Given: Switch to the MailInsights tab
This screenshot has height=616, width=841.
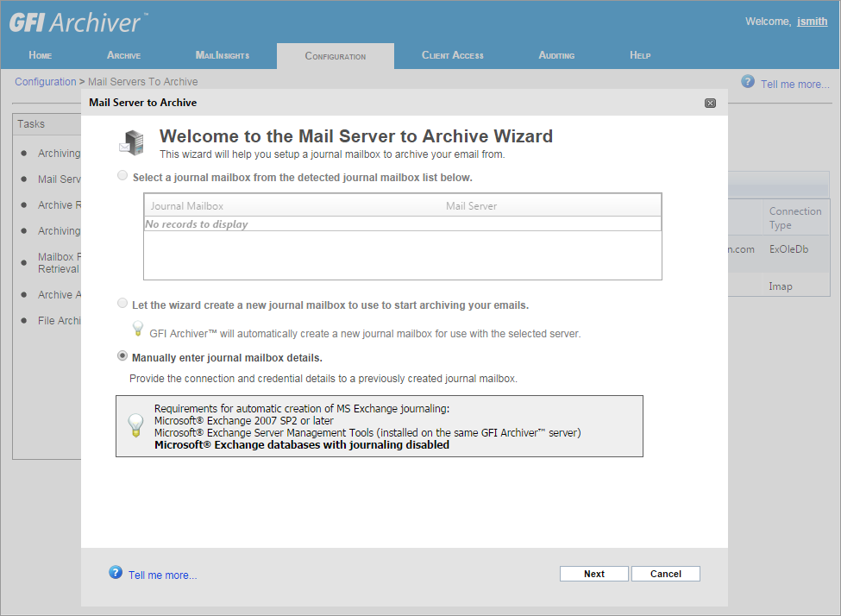Looking at the screenshot, I should [x=223, y=55].
